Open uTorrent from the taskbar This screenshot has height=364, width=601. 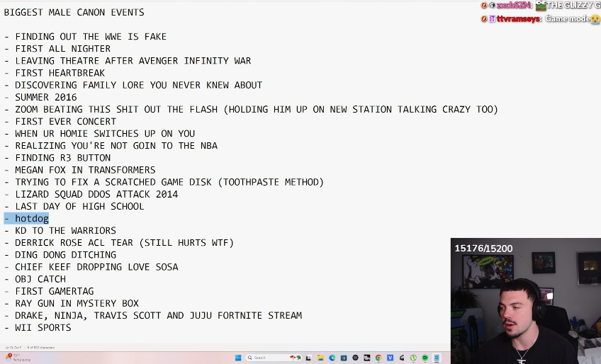click(x=414, y=358)
